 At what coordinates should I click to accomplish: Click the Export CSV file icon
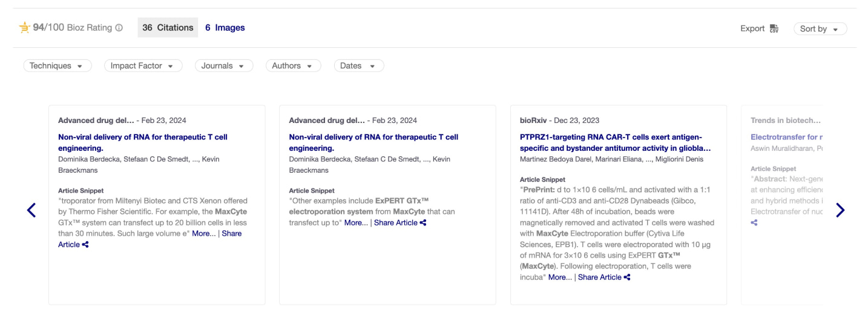[x=774, y=28]
